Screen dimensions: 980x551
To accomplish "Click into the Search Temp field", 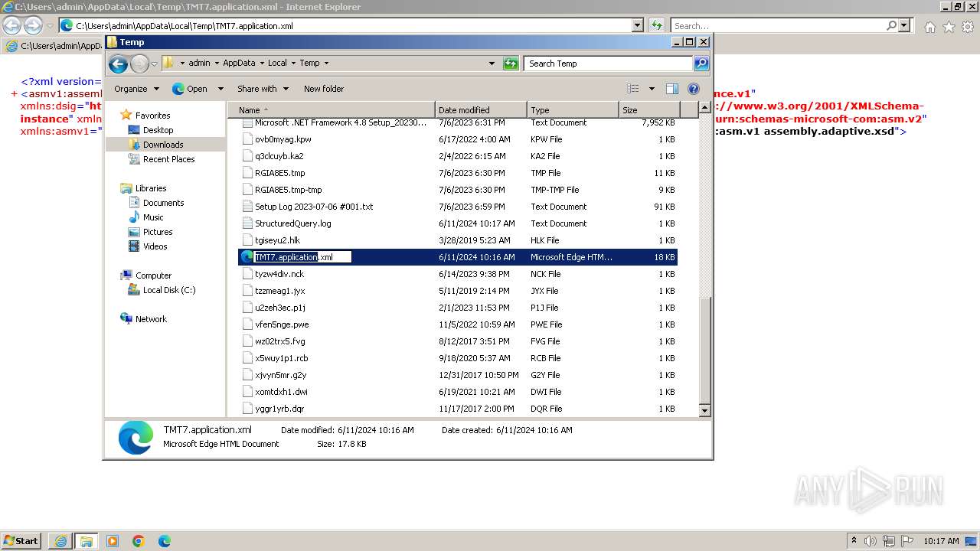I will [609, 64].
